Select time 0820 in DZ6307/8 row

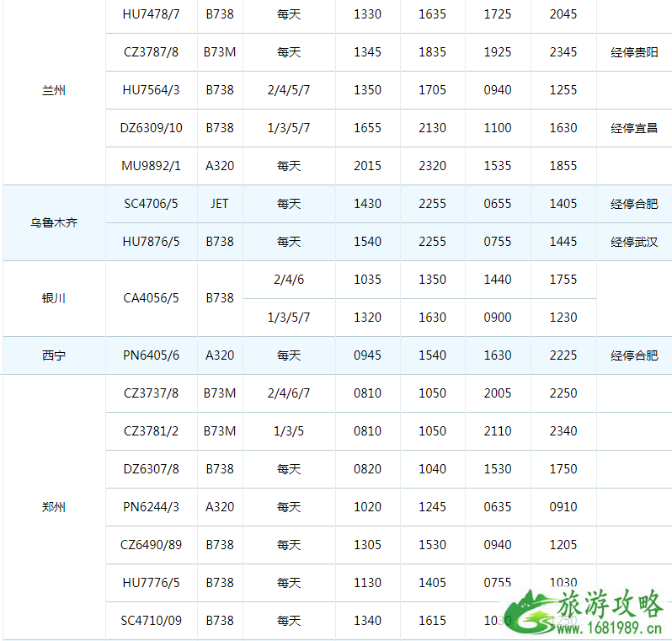point(367,469)
